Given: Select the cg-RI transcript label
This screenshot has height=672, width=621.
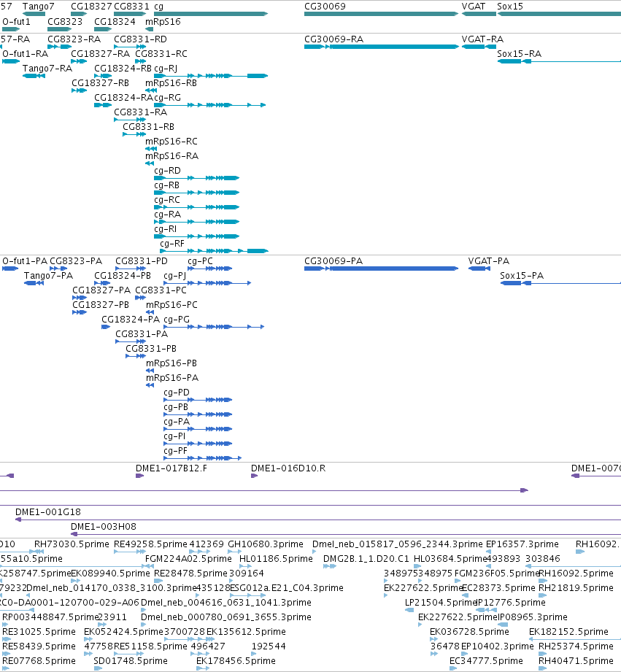Looking at the screenshot, I should [165, 228].
